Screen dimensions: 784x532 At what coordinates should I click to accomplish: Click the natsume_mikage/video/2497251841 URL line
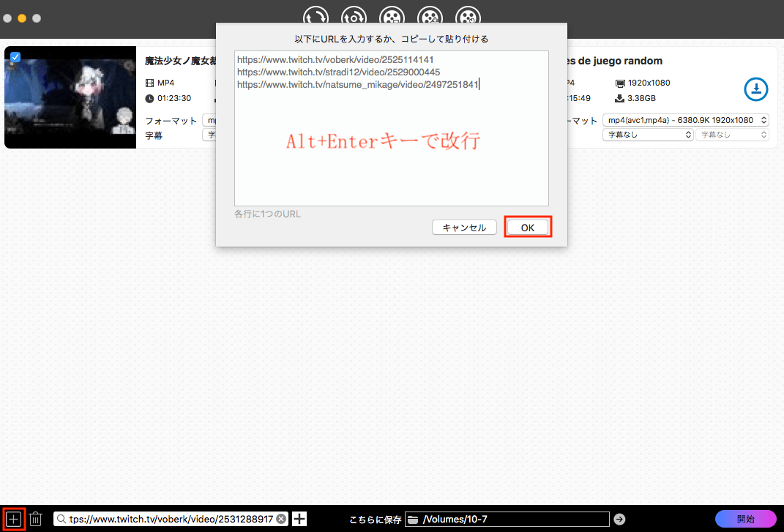click(358, 84)
